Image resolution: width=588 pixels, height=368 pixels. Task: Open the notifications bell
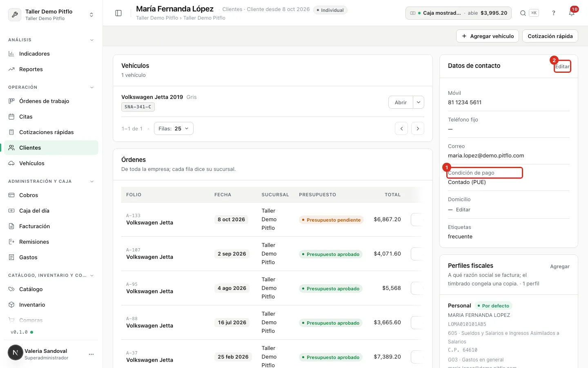tap(572, 13)
